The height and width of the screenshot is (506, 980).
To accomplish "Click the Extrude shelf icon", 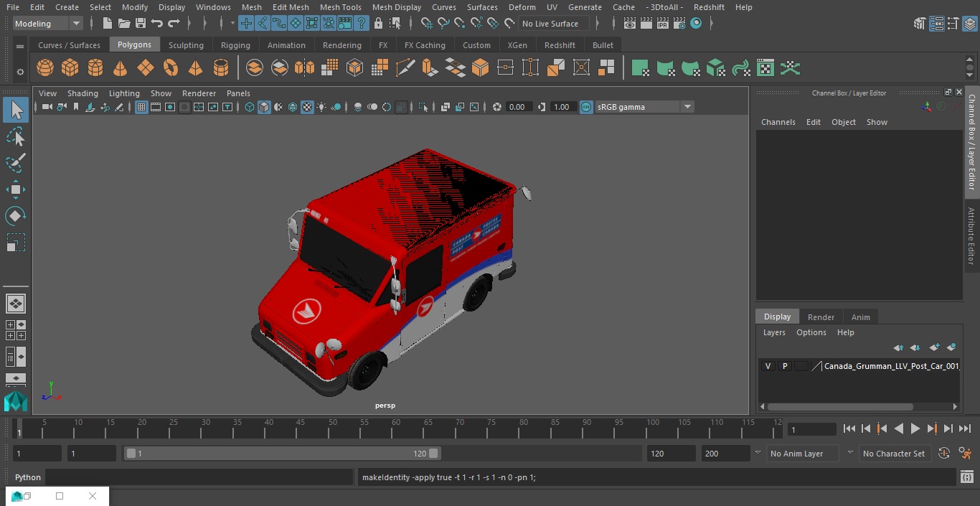I will (x=429, y=68).
